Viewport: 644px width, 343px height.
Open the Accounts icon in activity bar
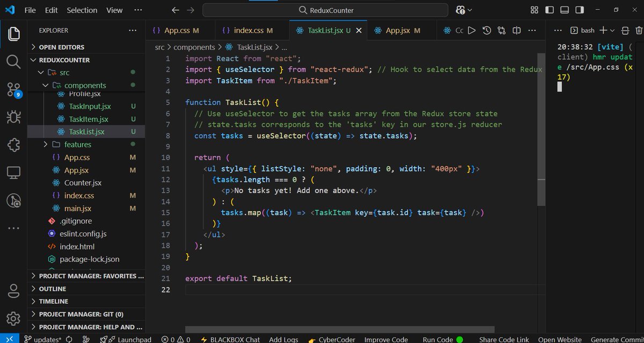13,291
